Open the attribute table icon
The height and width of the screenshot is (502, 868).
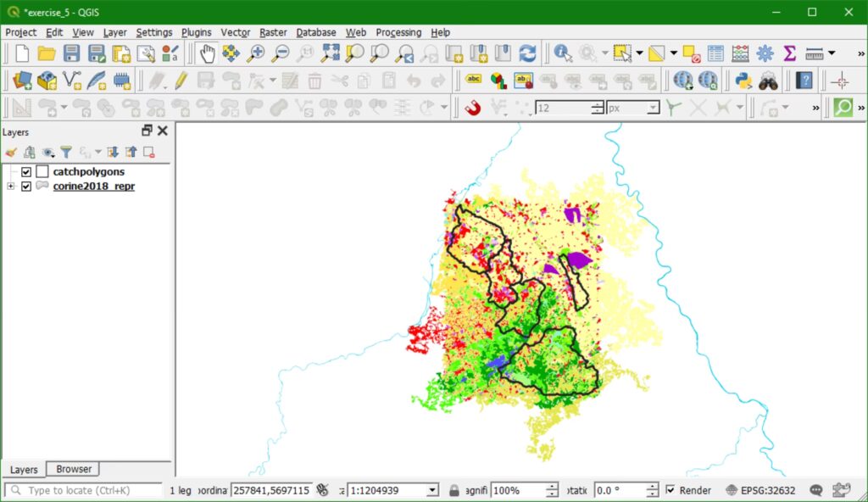715,53
